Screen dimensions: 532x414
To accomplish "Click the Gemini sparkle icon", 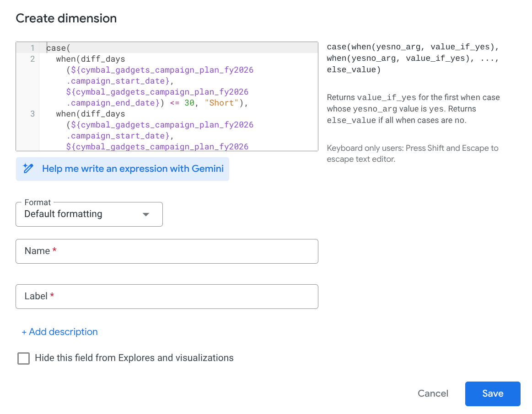I will pyautogui.click(x=28, y=169).
